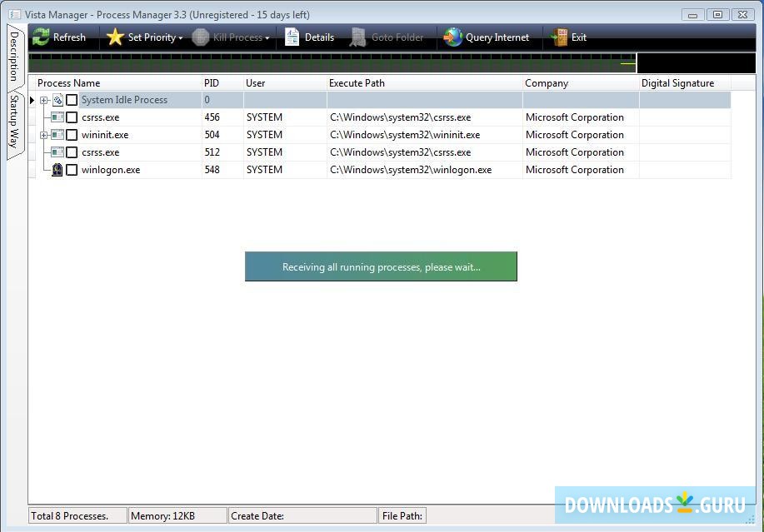Tick the wininit.exe checkbox

(72, 135)
